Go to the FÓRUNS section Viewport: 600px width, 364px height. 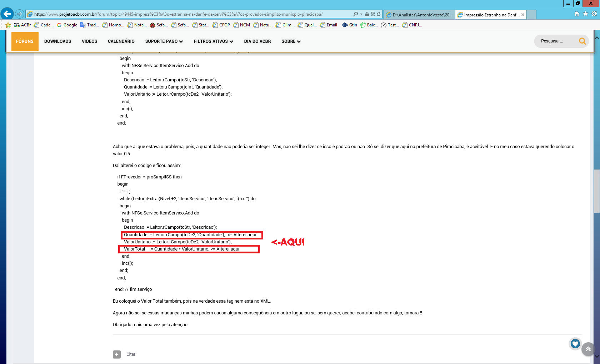25,41
